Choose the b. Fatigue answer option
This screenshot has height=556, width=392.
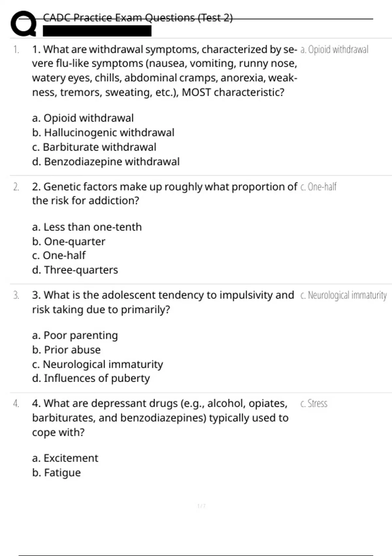[57, 473]
